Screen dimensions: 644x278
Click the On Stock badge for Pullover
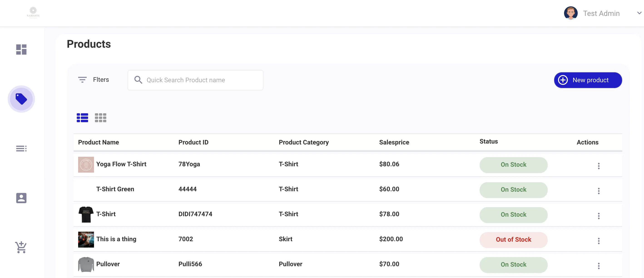pyautogui.click(x=513, y=265)
